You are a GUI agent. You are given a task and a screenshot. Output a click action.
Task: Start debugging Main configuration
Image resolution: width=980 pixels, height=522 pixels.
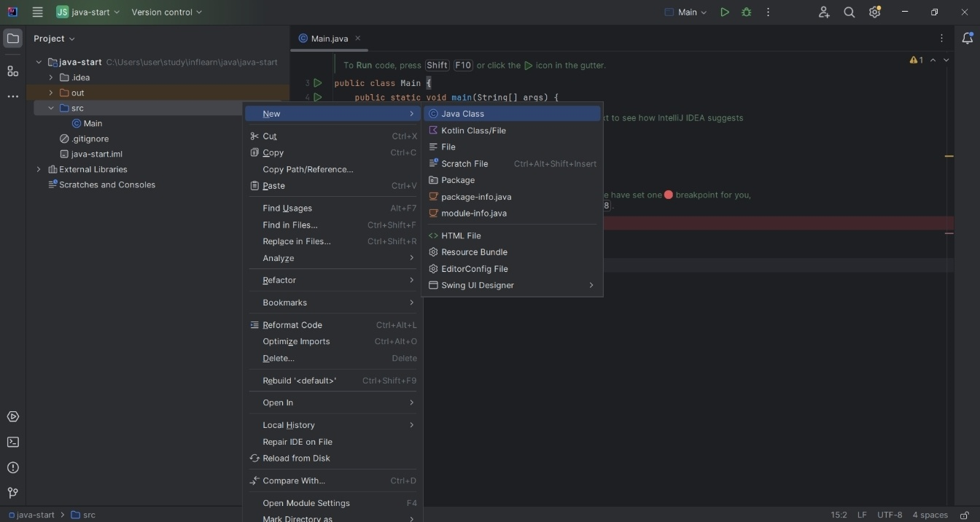tap(746, 12)
